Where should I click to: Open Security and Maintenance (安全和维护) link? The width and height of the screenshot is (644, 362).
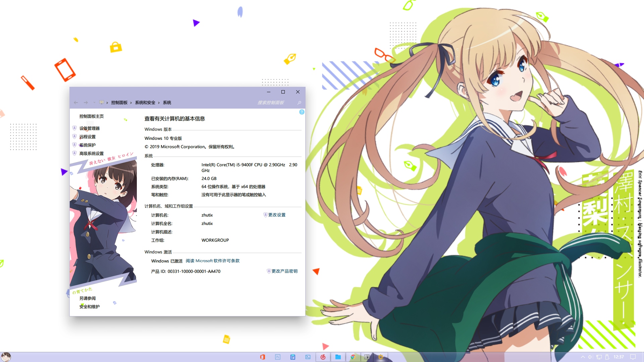[x=89, y=307]
